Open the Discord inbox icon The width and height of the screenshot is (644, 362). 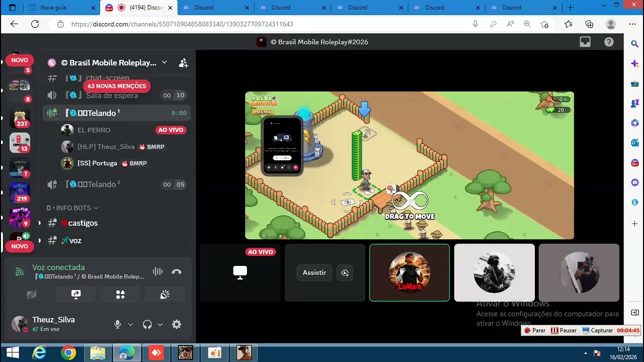coord(585,42)
